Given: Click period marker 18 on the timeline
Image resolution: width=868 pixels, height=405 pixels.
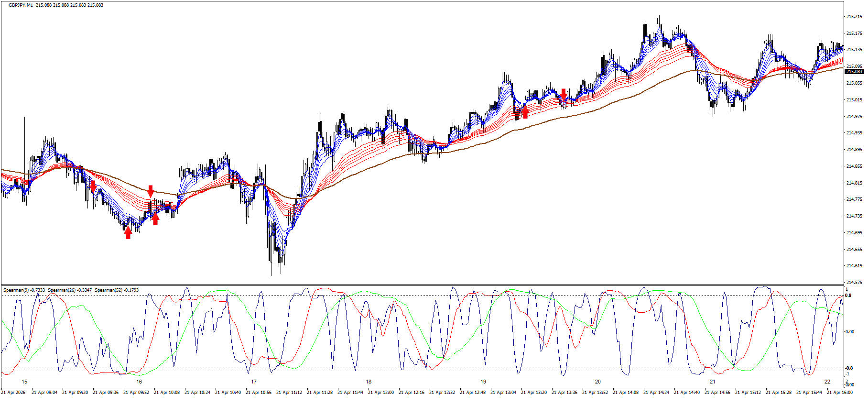Looking at the screenshot, I should 369,382.
